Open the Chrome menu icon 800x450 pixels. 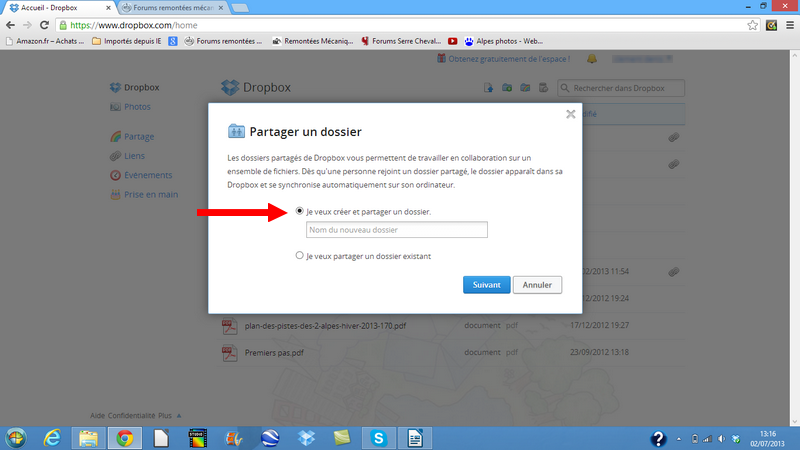pyautogui.click(x=790, y=25)
